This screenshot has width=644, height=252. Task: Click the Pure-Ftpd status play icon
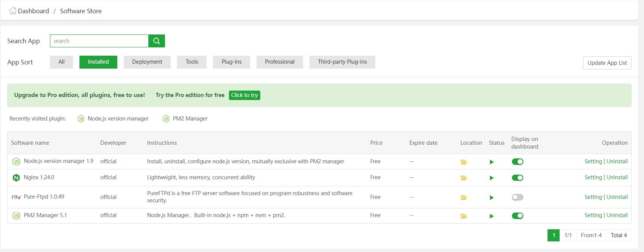(x=492, y=197)
